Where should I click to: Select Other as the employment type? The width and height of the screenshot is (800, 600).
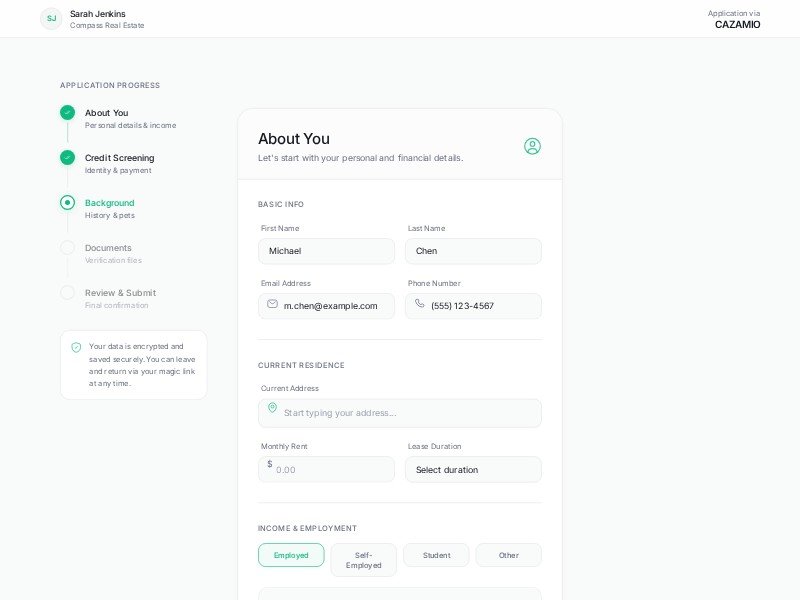click(509, 555)
